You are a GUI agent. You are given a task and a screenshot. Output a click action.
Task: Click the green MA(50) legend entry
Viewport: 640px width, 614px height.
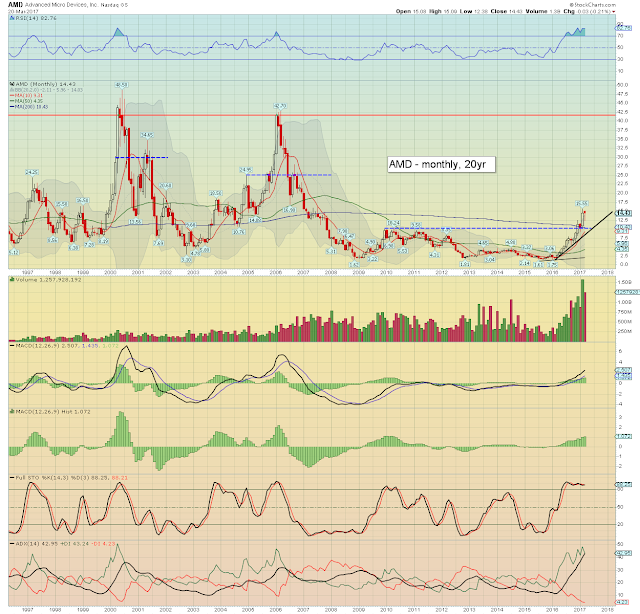26,101
